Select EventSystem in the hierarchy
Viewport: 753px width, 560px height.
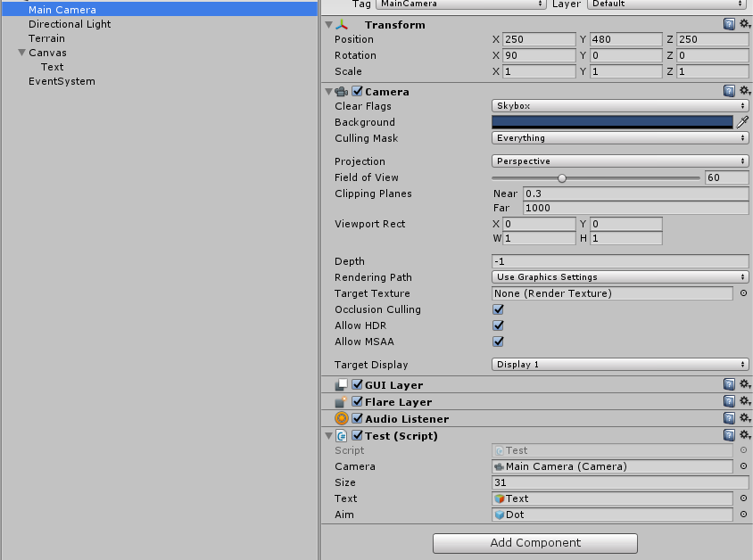pos(61,81)
